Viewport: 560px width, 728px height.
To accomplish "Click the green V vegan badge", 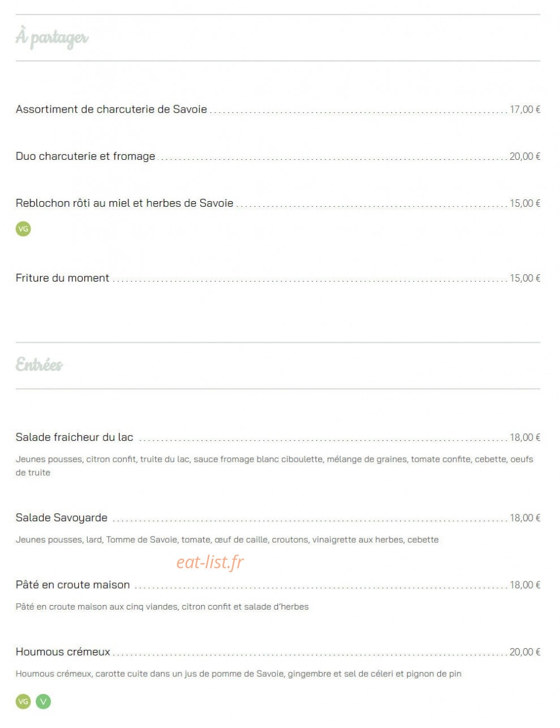I will (x=44, y=701).
